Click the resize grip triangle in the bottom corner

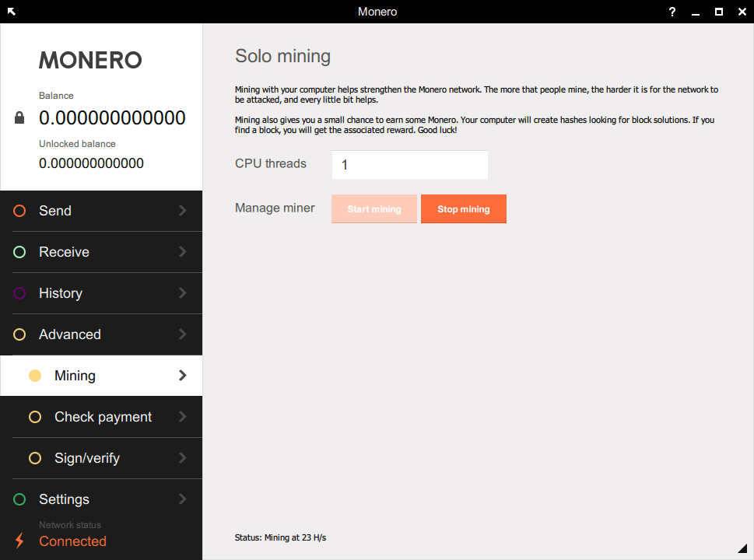coord(742,548)
